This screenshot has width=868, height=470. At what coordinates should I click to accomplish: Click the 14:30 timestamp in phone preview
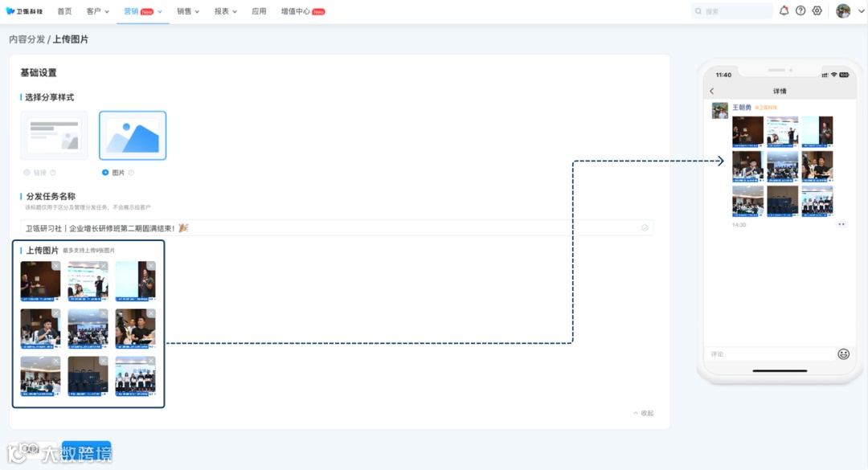[739, 225]
